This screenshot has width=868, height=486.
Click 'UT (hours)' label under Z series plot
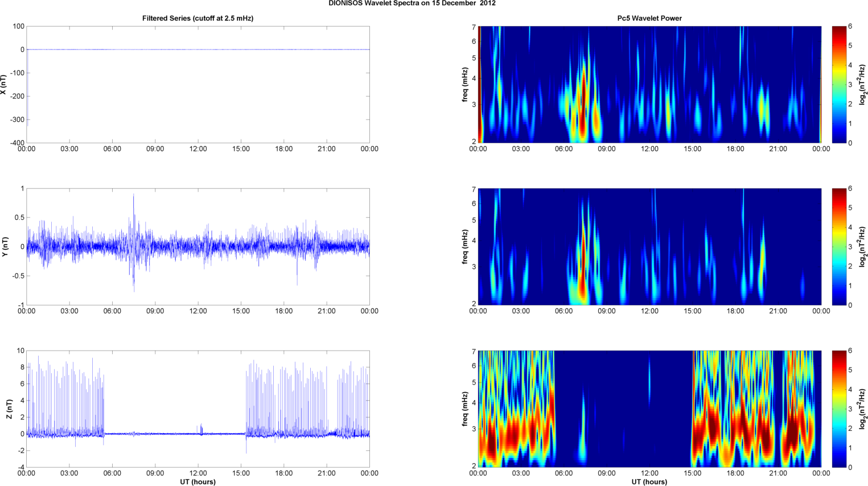click(198, 482)
